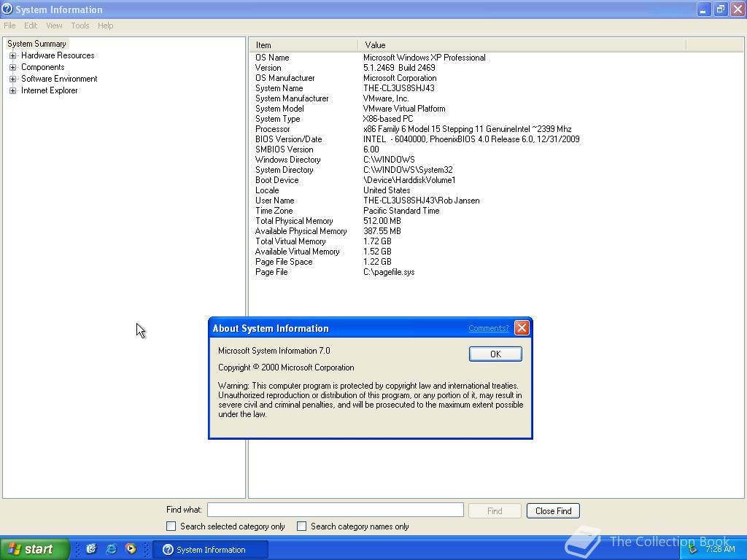Open the Start menu
This screenshot has width=747, height=560.
point(35,549)
